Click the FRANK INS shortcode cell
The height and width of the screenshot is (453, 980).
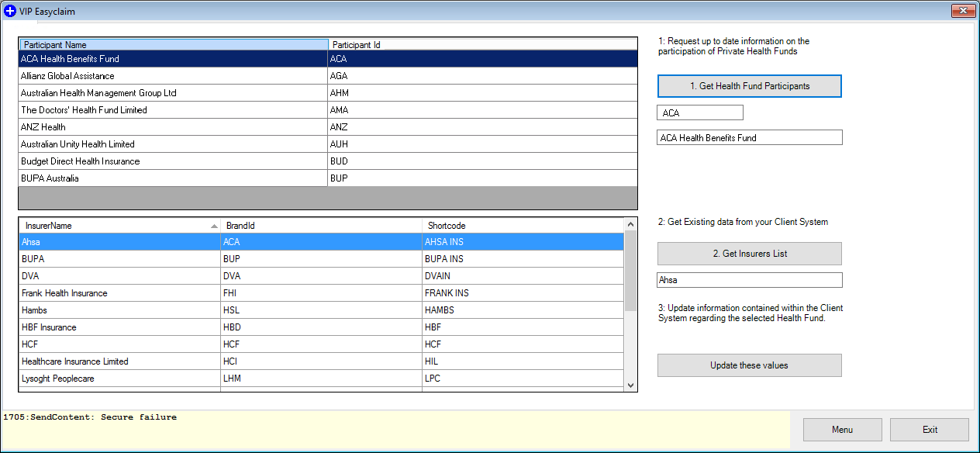[x=523, y=293]
